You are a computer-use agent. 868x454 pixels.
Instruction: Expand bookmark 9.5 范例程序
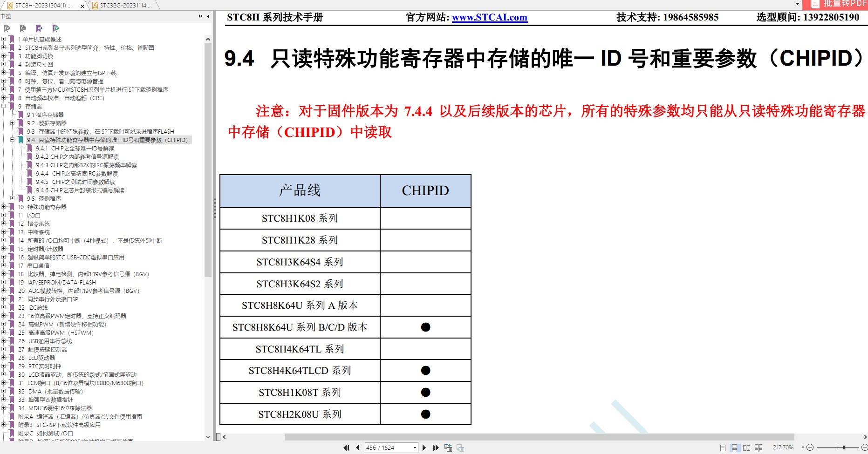tap(13, 198)
